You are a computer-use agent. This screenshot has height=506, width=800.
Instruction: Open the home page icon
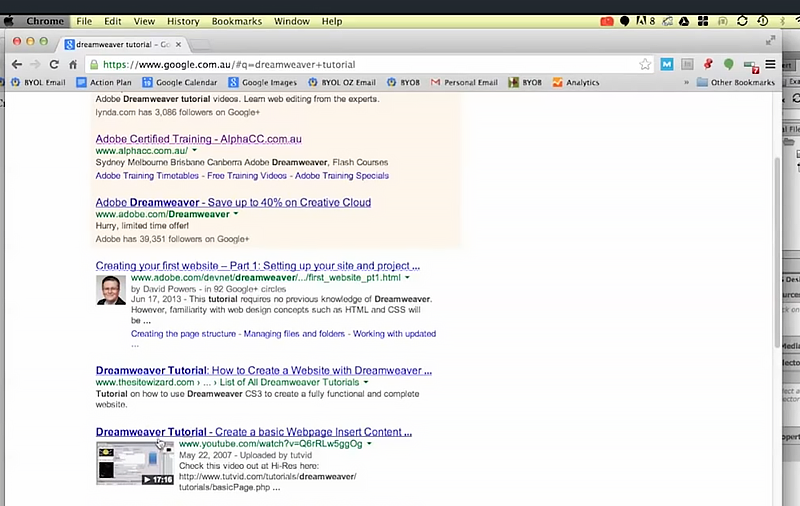click(x=73, y=64)
